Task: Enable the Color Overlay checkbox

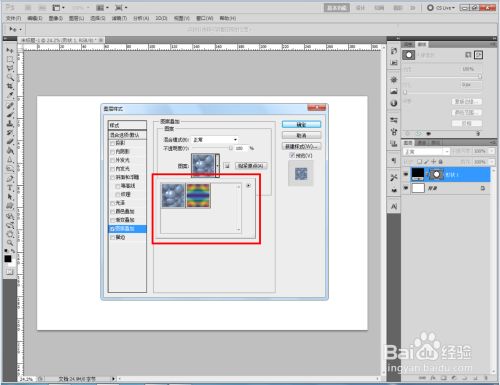Action: 112,212
